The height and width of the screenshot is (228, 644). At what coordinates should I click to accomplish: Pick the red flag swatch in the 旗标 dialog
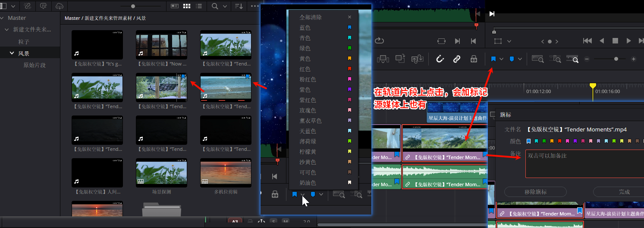pos(560,141)
